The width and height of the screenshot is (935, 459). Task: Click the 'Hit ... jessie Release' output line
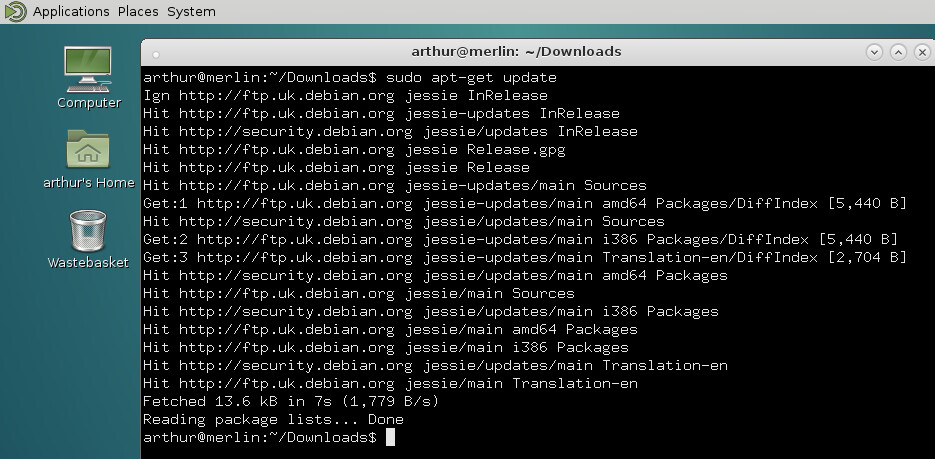tap(336, 167)
